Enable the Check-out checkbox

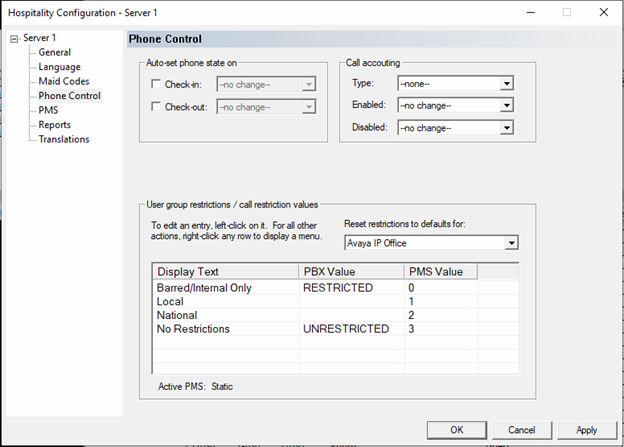click(x=155, y=107)
